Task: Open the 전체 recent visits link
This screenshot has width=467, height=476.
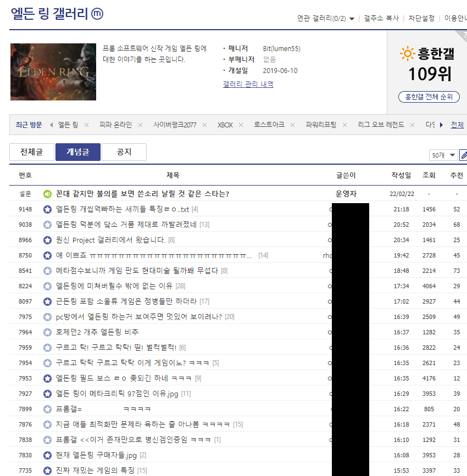Action: coord(457,125)
